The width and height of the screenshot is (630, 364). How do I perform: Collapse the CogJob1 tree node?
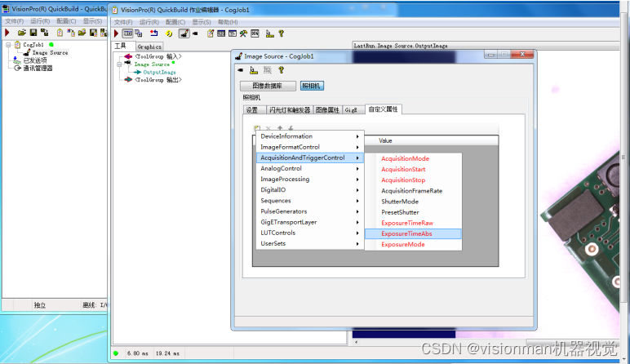point(8,45)
